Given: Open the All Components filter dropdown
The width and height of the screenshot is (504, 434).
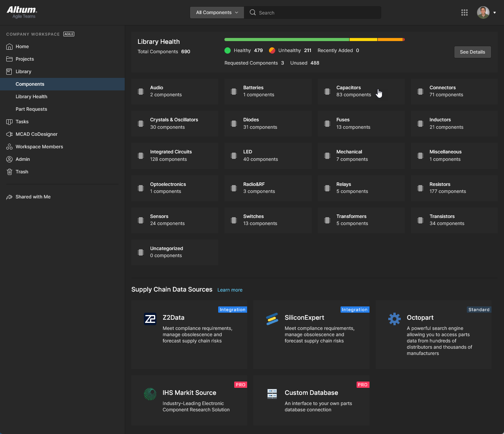Looking at the screenshot, I should (217, 13).
